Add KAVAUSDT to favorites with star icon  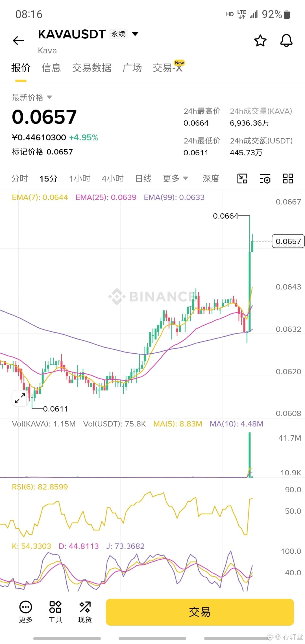click(260, 41)
